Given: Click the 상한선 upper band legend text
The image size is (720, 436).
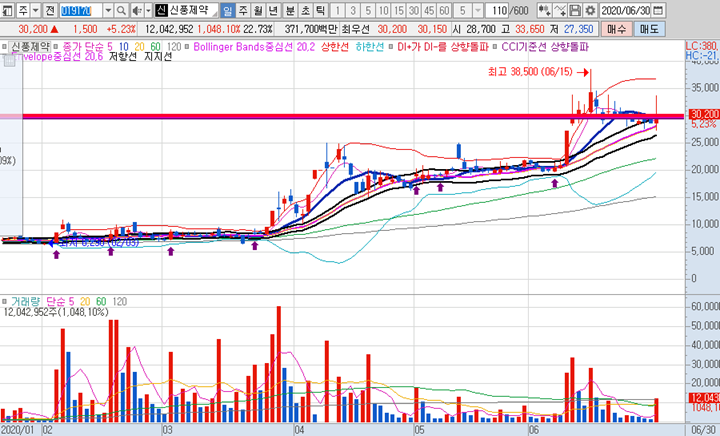Looking at the screenshot, I should [x=335, y=47].
